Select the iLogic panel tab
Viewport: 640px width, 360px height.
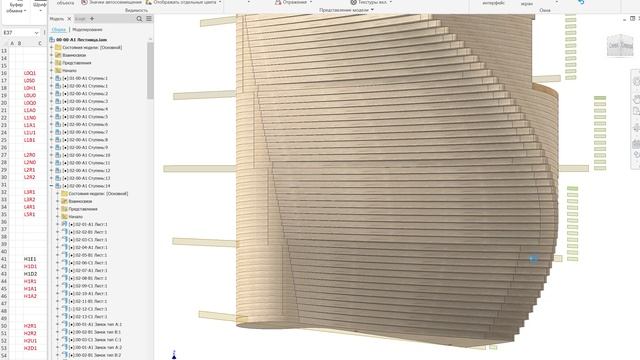80,19
